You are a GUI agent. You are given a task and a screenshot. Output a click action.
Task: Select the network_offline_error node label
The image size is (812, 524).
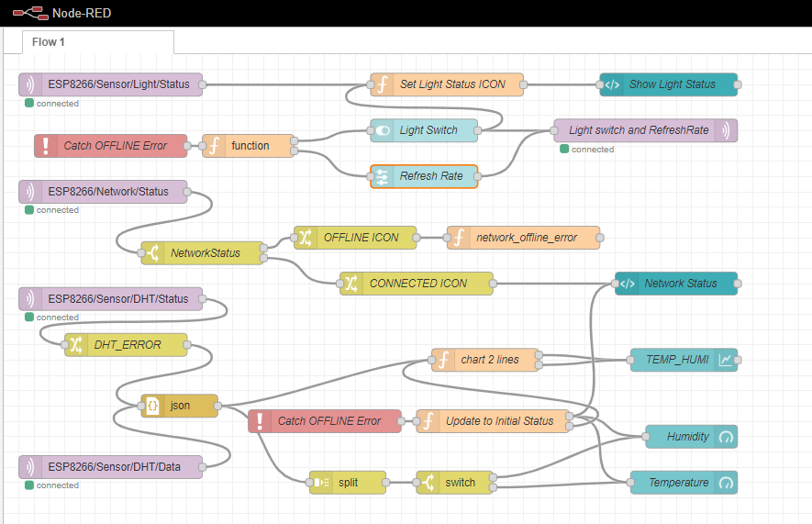(x=527, y=238)
